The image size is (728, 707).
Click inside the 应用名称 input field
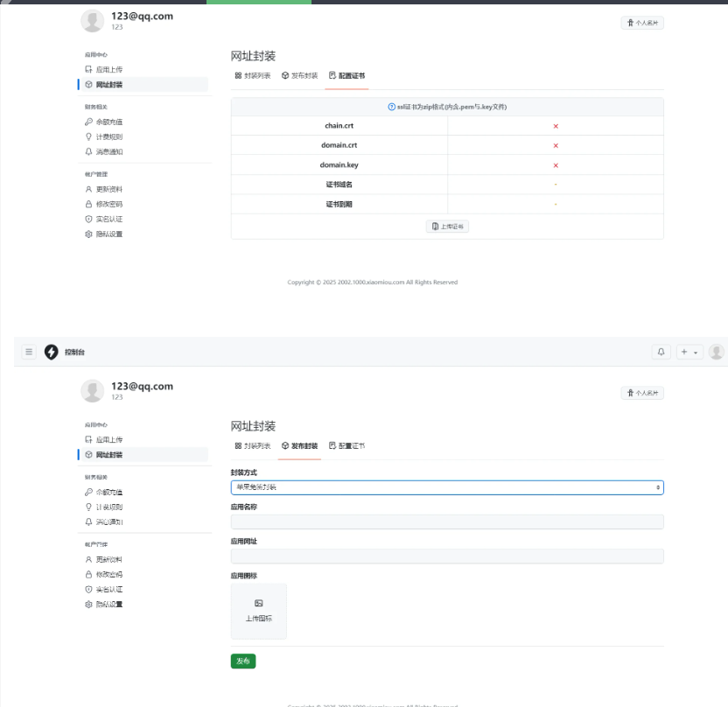click(x=446, y=522)
